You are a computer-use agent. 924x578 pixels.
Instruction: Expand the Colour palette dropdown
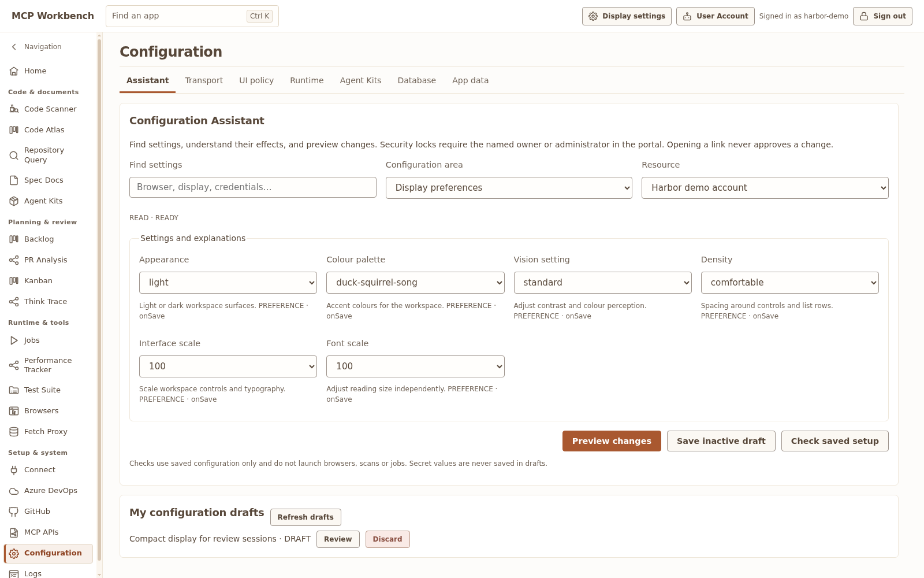pos(415,283)
